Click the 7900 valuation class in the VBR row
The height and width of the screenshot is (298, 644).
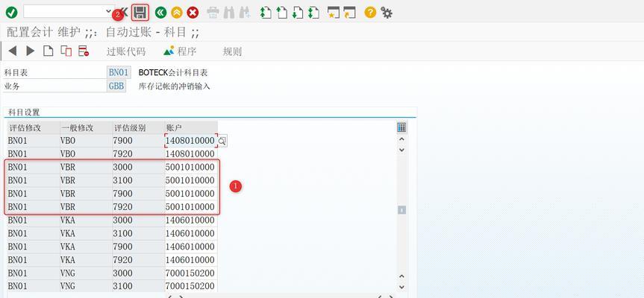click(x=138, y=194)
